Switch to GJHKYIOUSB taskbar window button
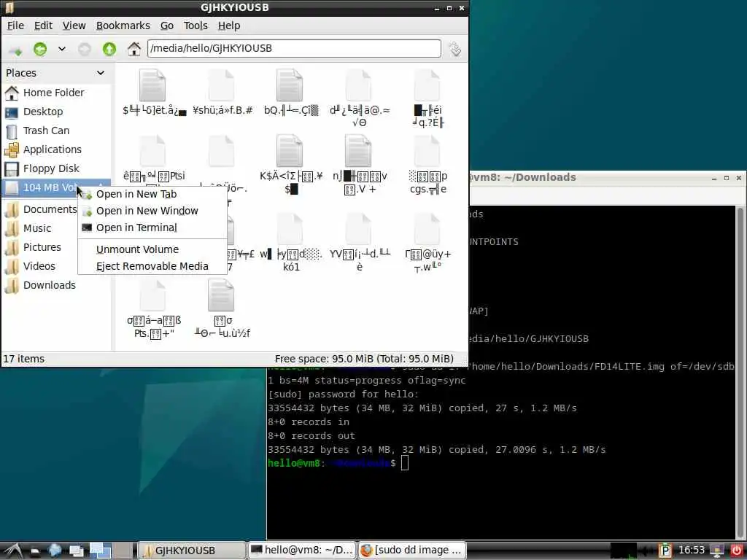The image size is (747, 560). pyautogui.click(x=192, y=551)
